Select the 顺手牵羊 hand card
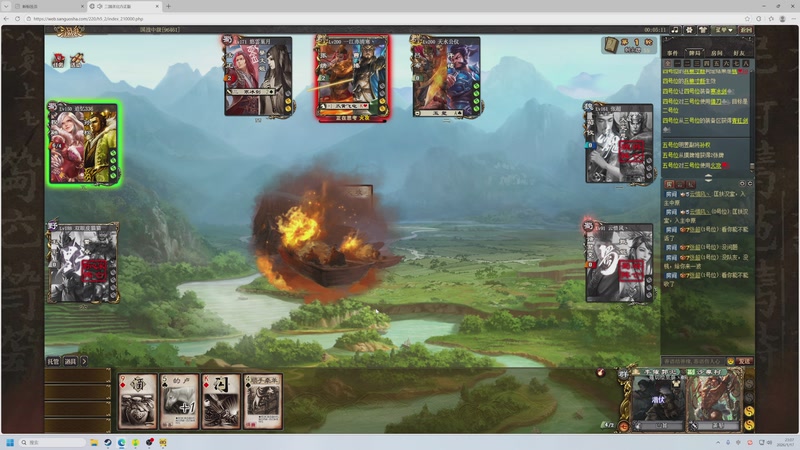Viewport: 800px width, 450px height. tap(263, 402)
